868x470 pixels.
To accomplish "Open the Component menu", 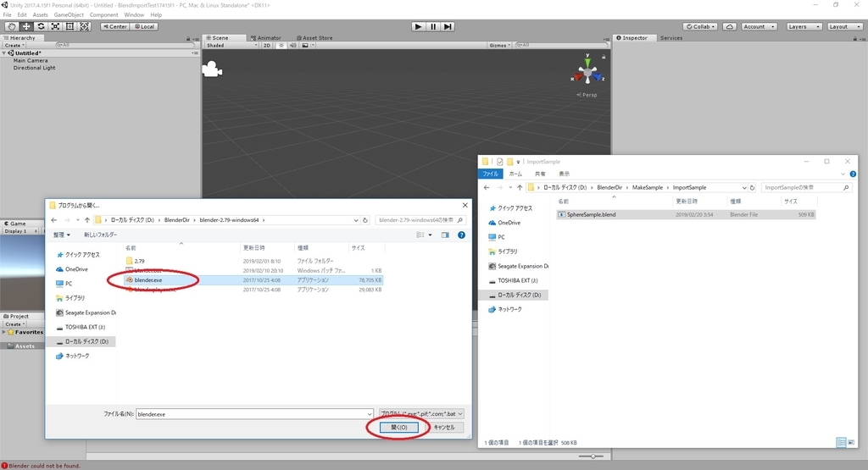I will click(103, 15).
